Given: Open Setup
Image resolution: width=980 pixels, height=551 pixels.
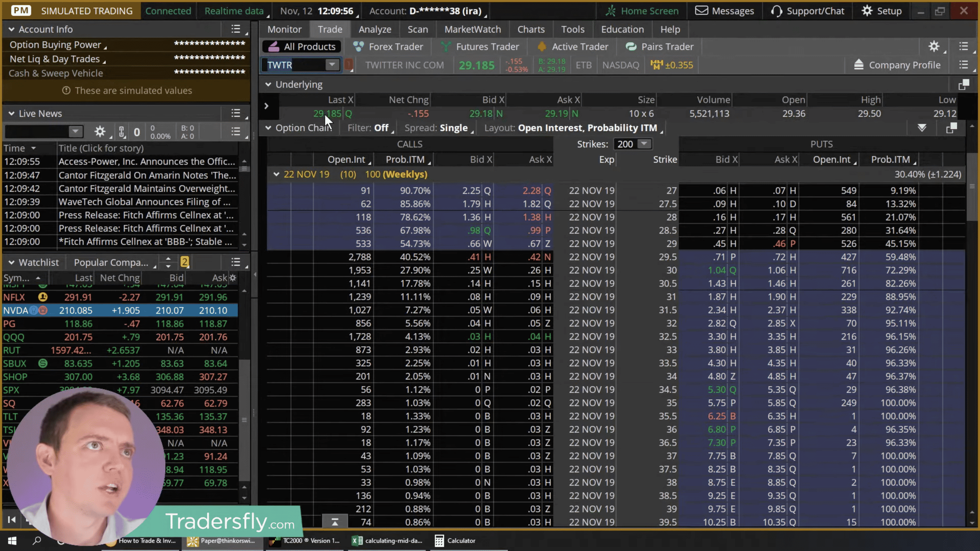Looking at the screenshot, I should click(881, 11).
